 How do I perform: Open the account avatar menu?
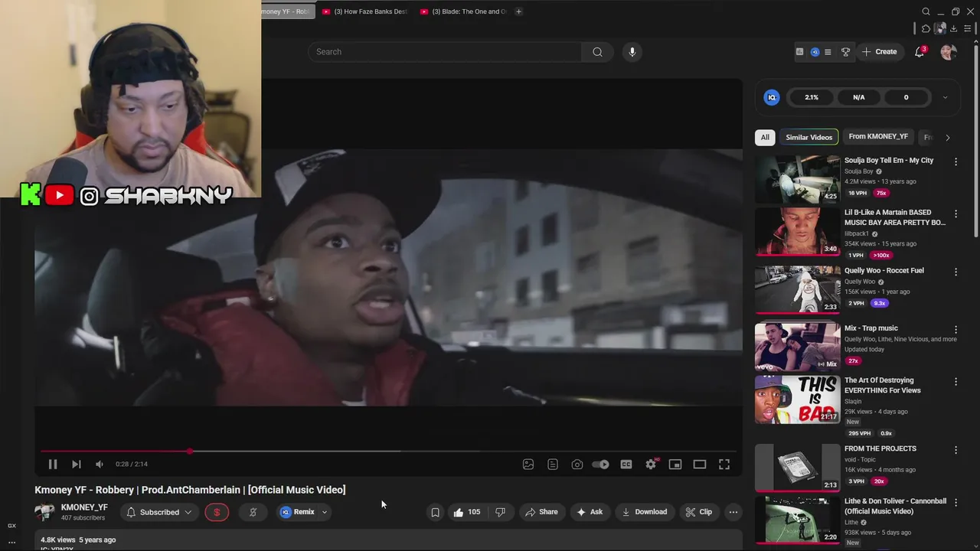(949, 52)
